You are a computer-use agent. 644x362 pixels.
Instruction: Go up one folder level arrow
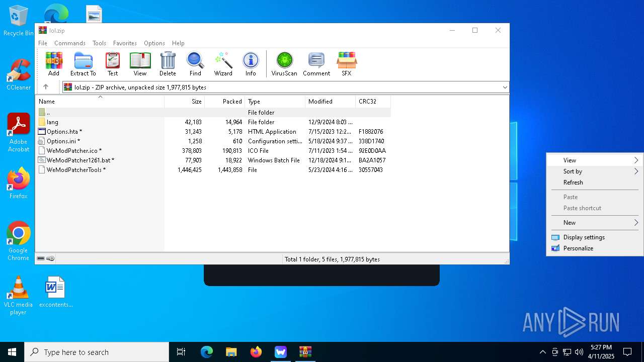pos(46,87)
